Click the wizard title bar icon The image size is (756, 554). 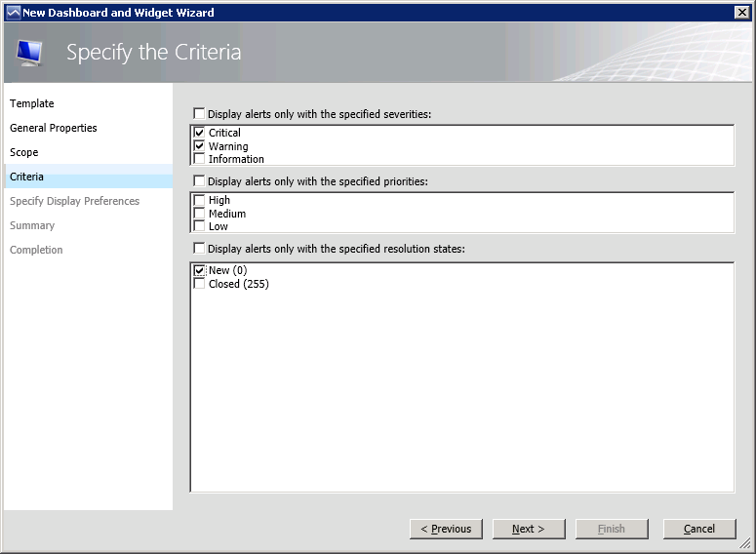(x=13, y=13)
